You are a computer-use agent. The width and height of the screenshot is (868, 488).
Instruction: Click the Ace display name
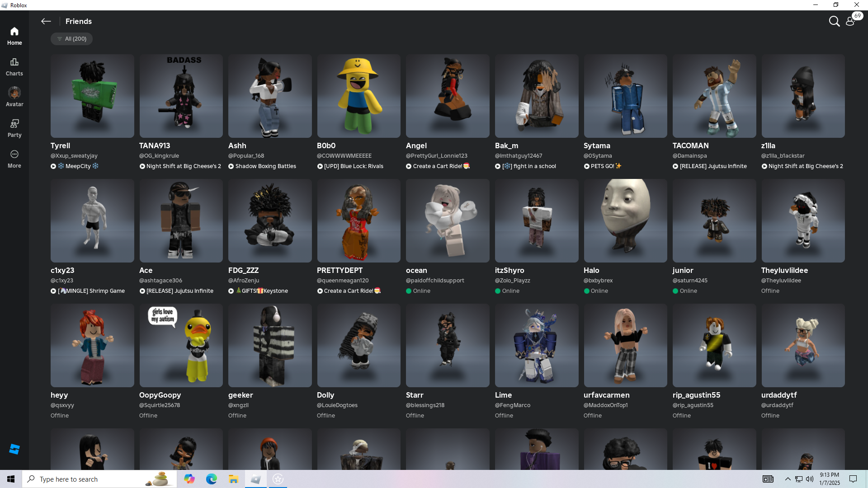(146, 270)
